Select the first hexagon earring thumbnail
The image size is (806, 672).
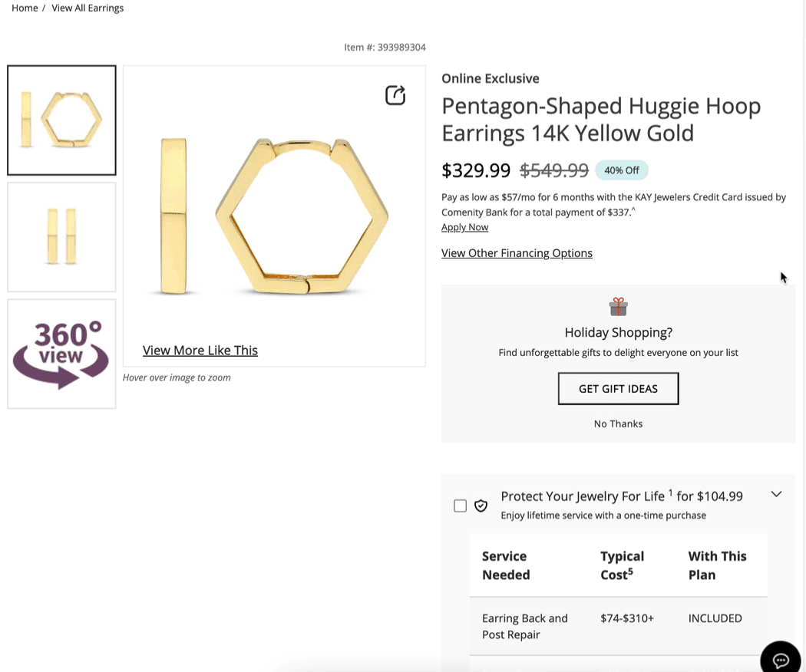pyautogui.click(x=61, y=120)
